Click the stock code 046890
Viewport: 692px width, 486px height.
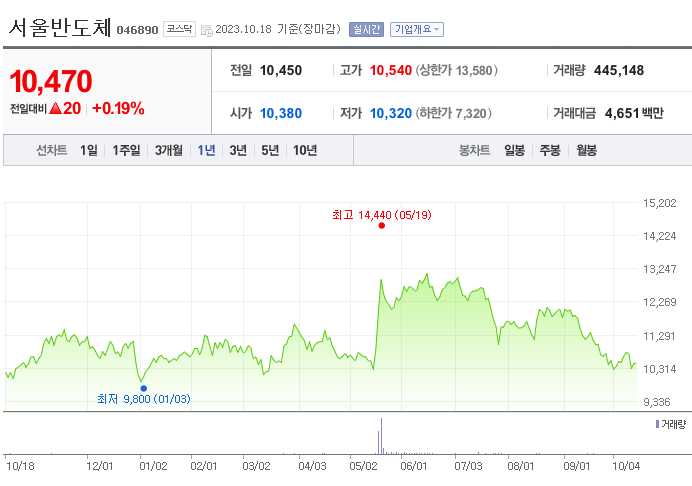137,30
